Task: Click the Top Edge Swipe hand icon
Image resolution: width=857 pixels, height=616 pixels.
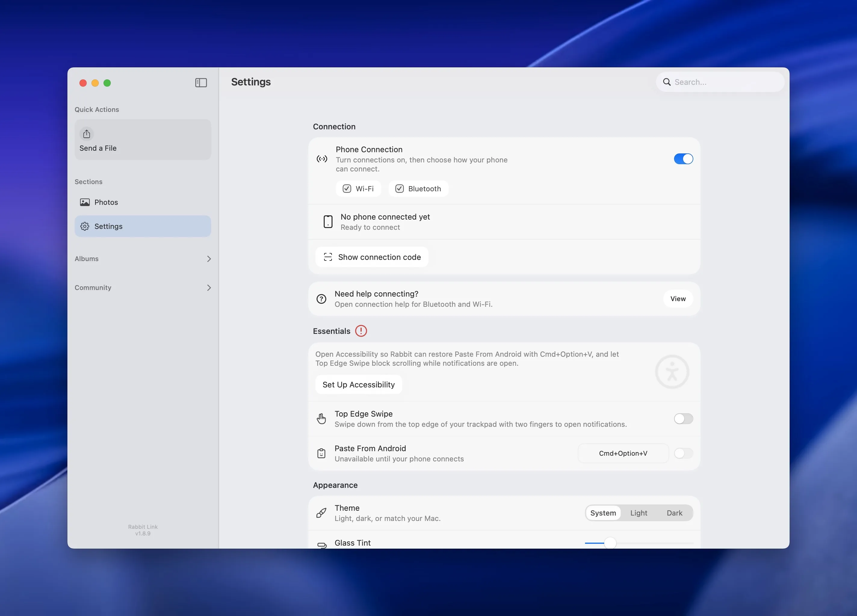Action: [321, 419]
